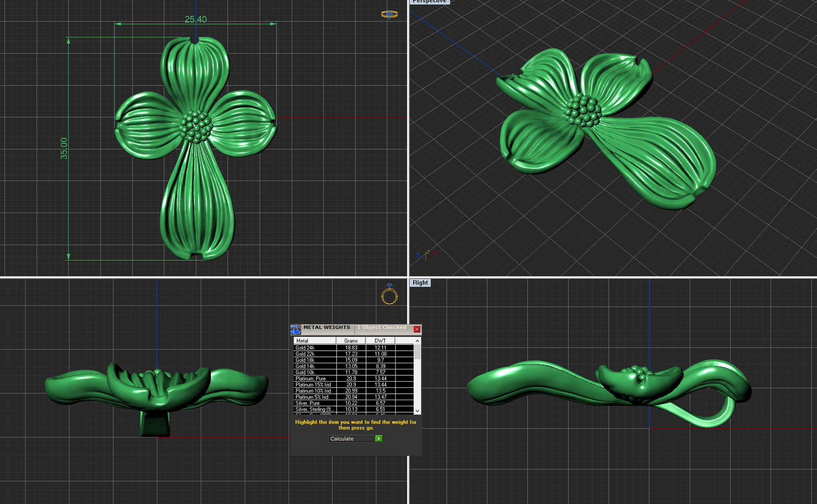
Task: Click the 10.22 grams cell
Action: click(x=351, y=403)
